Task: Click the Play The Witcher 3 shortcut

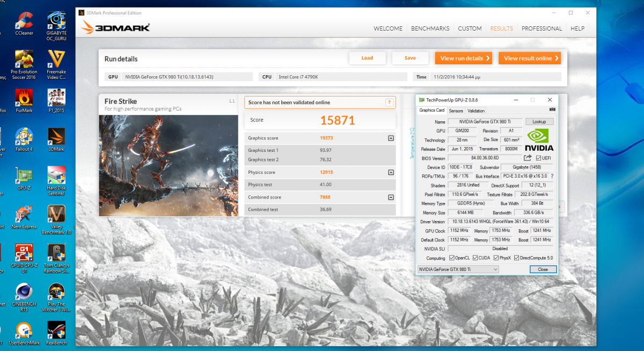Action: pyautogui.click(x=56, y=297)
